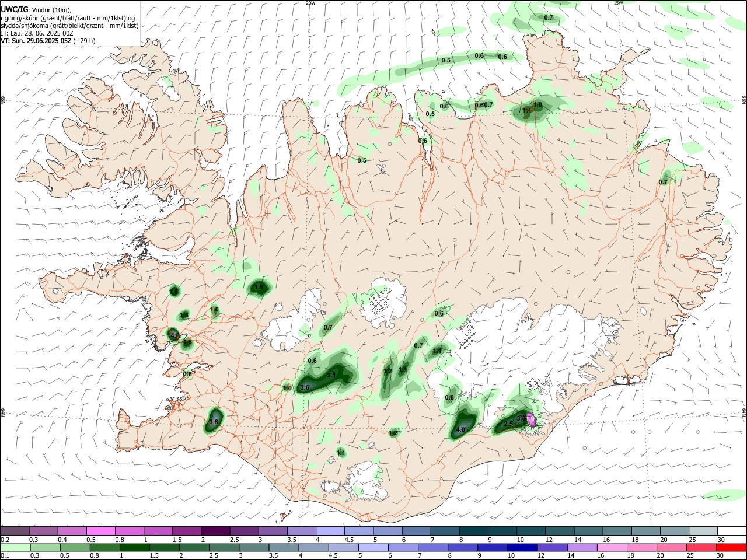Image resolution: width=747 pixels, height=560 pixels.
Task: Select the 0.7 rain label at the top edge offshore
Action: [x=549, y=18]
